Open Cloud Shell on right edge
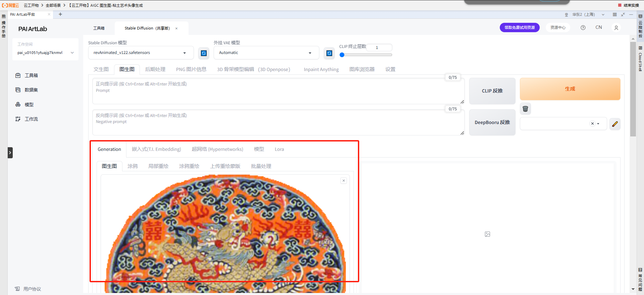This screenshot has height=295, width=644. 640,59
